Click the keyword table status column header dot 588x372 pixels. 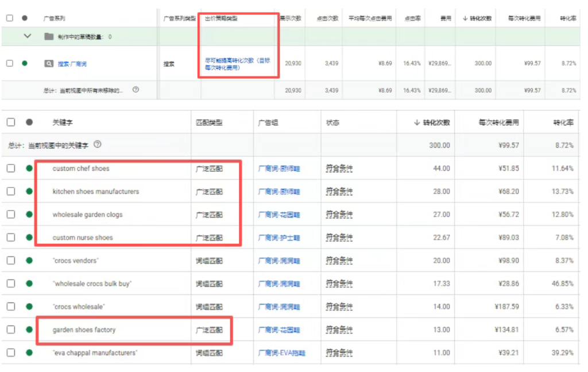(x=29, y=122)
